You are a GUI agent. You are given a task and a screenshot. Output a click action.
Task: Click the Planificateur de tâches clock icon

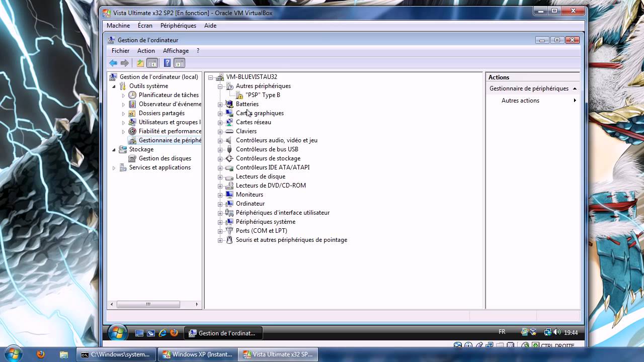point(132,95)
